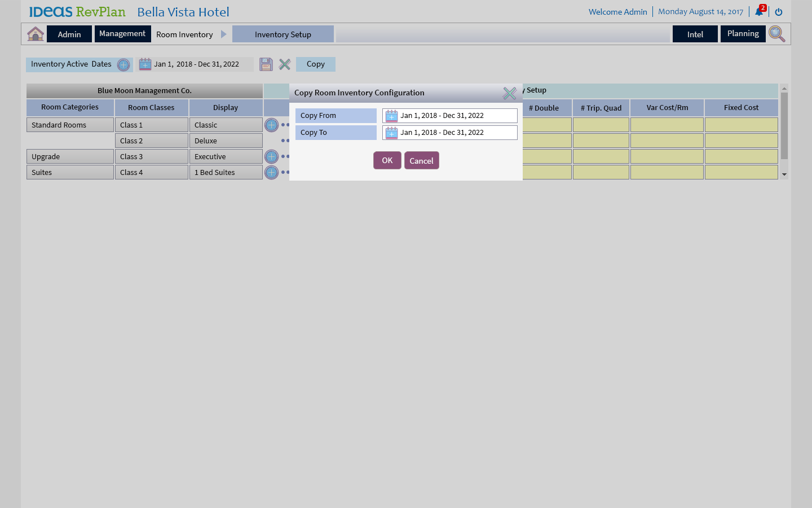Open the magnifier search icon
812x508 pixels.
coord(776,34)
